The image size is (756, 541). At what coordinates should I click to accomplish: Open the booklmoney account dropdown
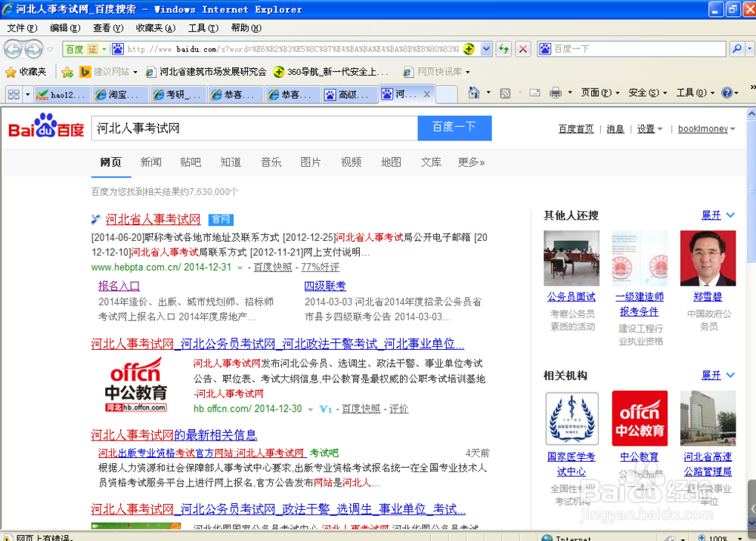706,129
